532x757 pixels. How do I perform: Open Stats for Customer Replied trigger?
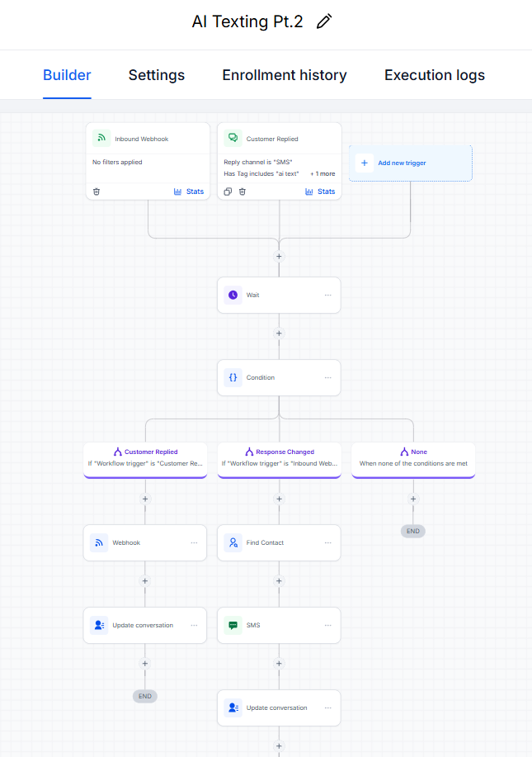pos(320,192)
